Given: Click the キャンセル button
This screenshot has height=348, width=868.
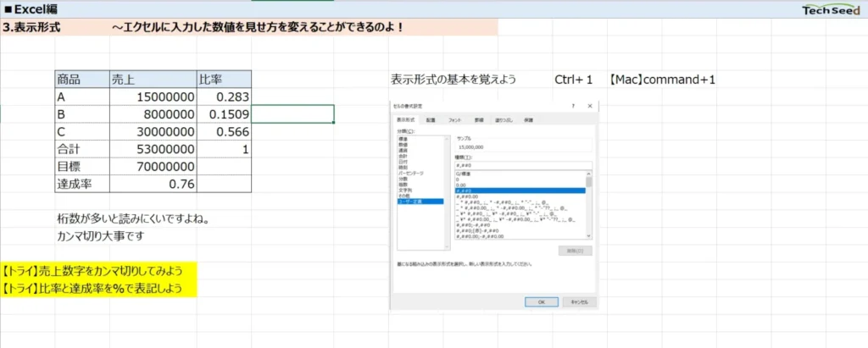Looking at the screenshot, I should (579, 302).
